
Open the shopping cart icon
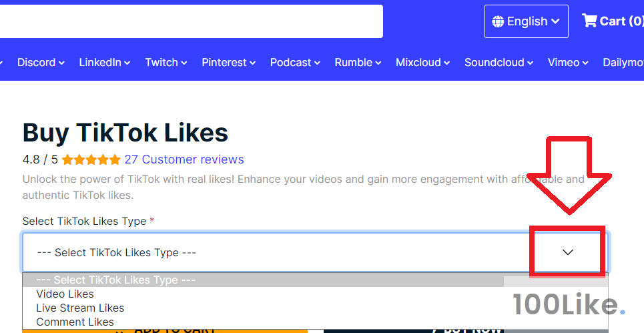pos(589,21)
